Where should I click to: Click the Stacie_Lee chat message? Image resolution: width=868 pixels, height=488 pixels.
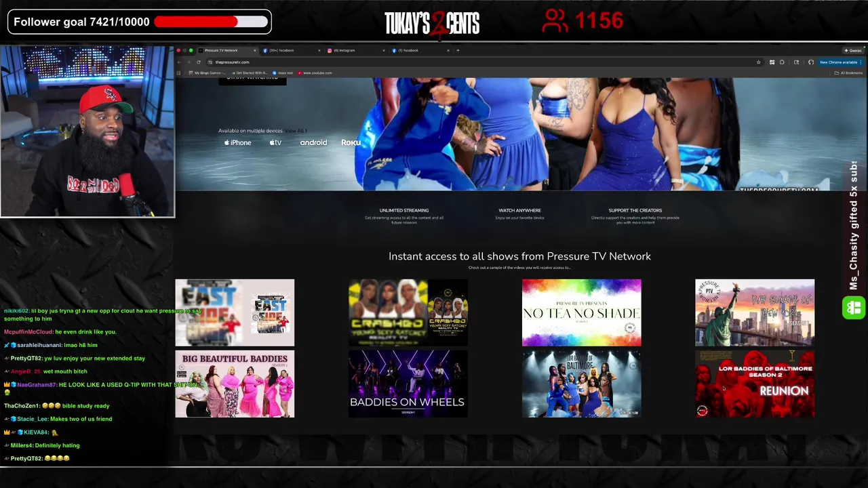[x=58, y=419]
